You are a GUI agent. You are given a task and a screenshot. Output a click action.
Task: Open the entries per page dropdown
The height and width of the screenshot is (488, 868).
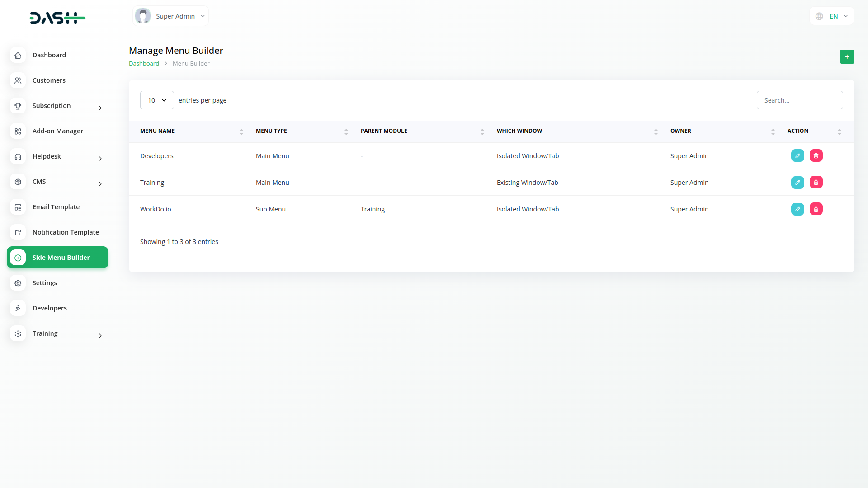tap(157, 100)
